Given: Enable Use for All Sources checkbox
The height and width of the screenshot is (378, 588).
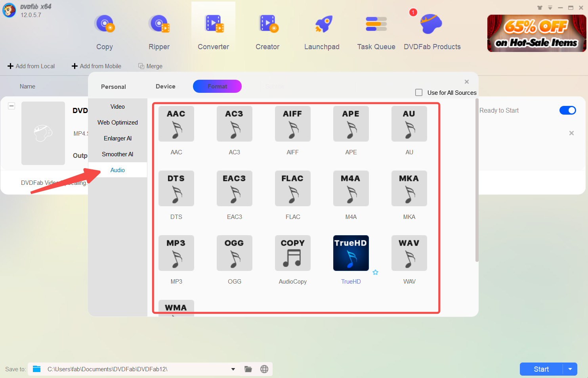Looking at the screenshot, I should [x=419, y=92].
